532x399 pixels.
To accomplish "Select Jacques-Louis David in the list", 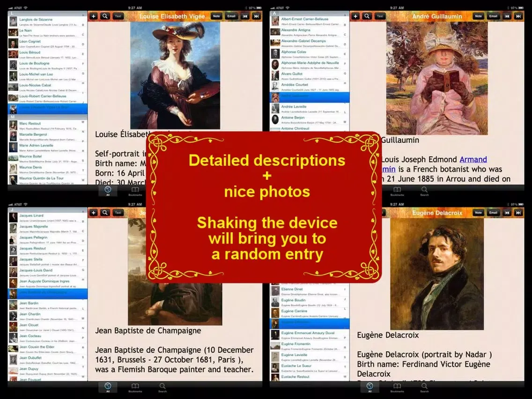I will [47, 273].
